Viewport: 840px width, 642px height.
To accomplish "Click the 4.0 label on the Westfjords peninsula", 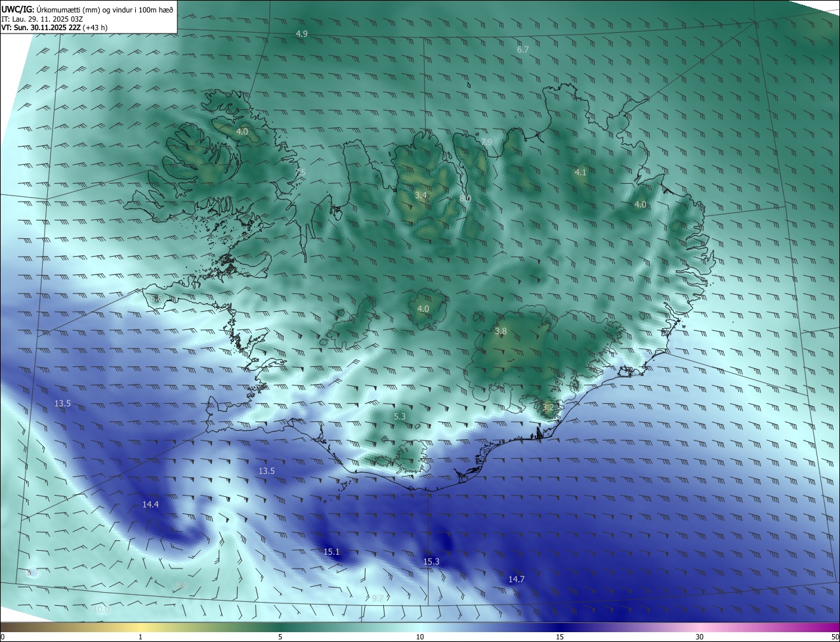I will click(x=242, y=131).
